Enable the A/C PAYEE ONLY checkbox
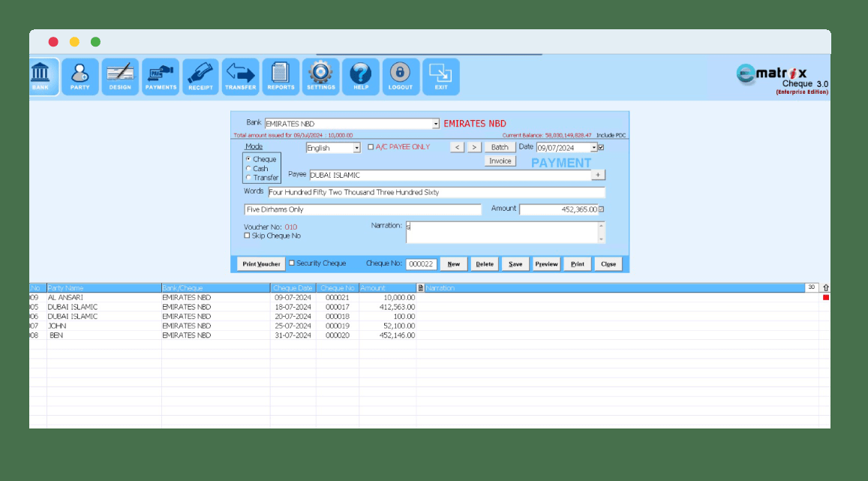The width and height of the screenshot is (868, 481). (x=371, y=147)
